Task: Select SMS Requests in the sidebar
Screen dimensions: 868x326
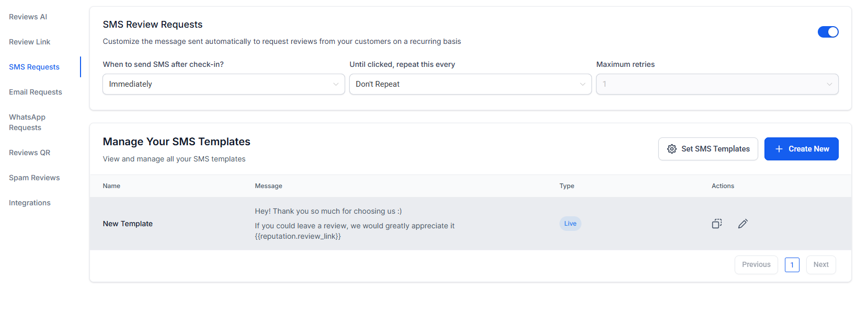Action: point(35,67)
